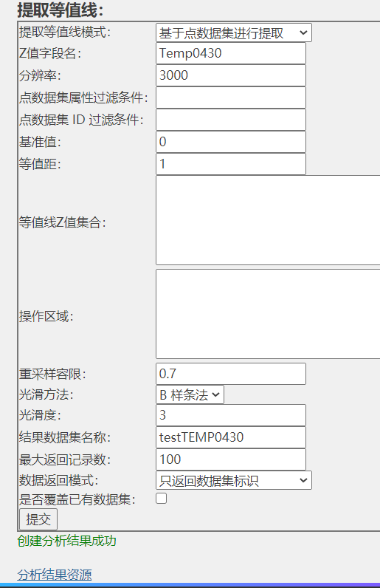Click inside the 等值线Z值集合 text area
Viewport: 380px width, 588px height.
(x=268, y=220)
